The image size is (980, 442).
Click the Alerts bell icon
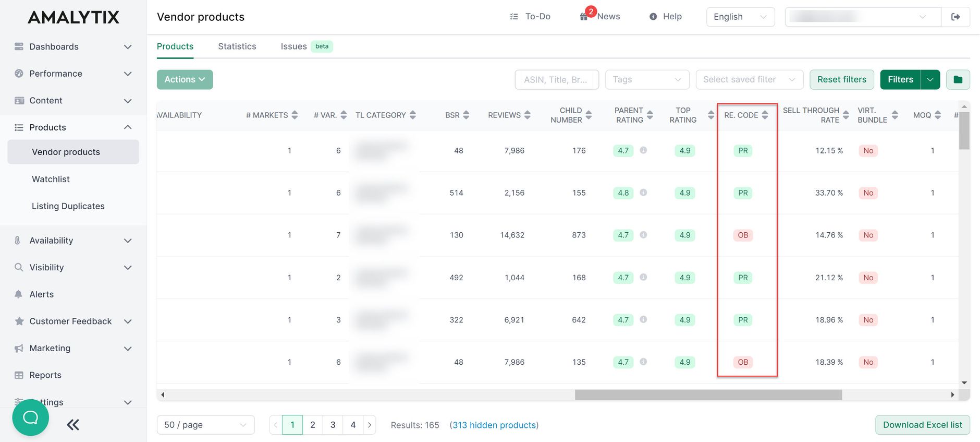coord(19,294)
